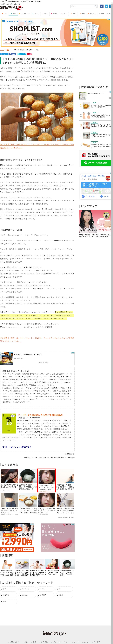This screenshot has width=113, height=644.
Task: Open the 体験記 navigation item
Action: click(x=54, y=14)
